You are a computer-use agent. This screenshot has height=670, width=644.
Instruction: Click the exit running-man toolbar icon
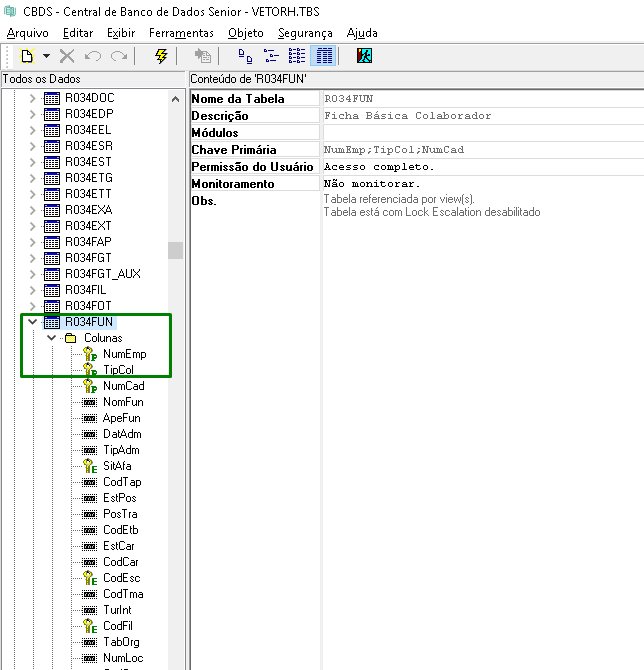point(364,56)
